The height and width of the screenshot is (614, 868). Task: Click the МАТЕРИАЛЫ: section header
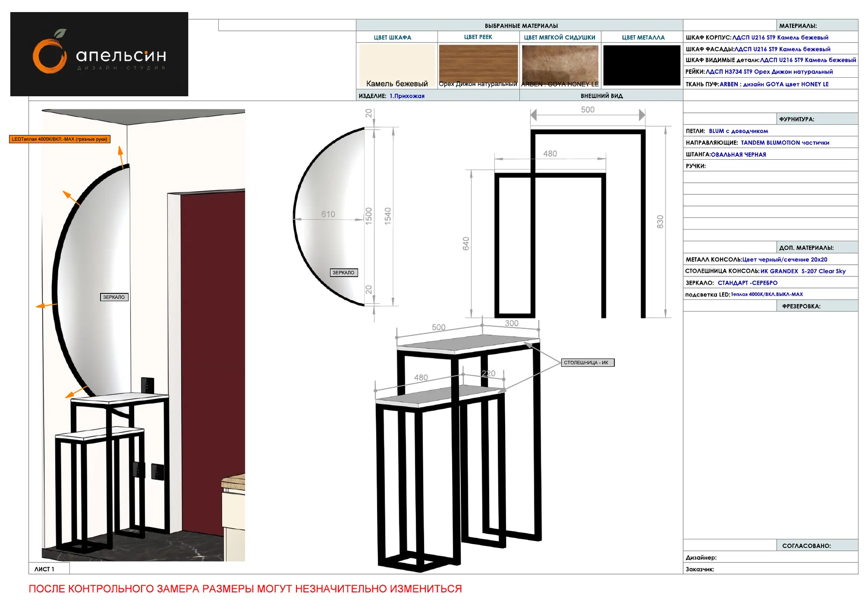tap(817, 25)
